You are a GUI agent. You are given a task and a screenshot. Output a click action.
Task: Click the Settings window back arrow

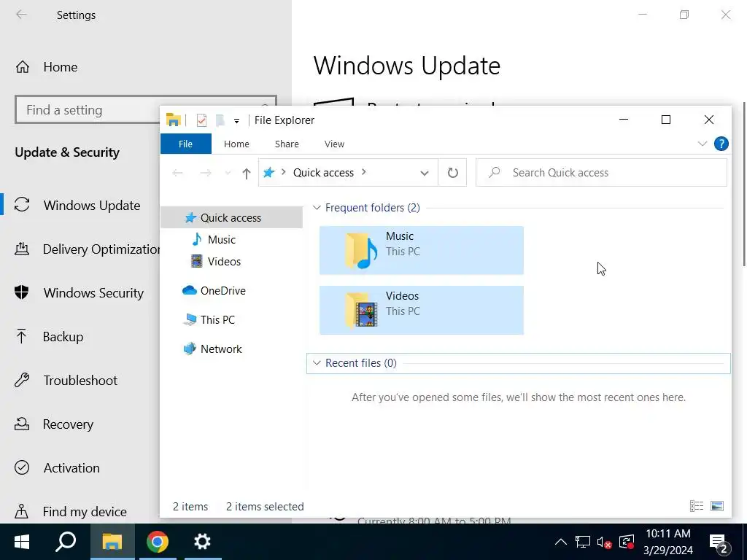tap(21, 15)
